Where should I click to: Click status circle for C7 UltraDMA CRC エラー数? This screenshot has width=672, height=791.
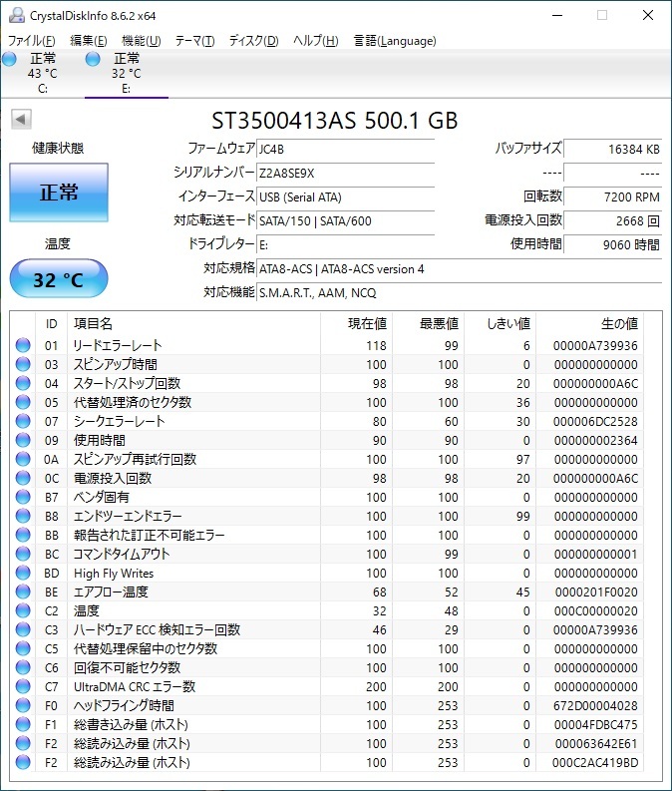[x=23, y=686]
